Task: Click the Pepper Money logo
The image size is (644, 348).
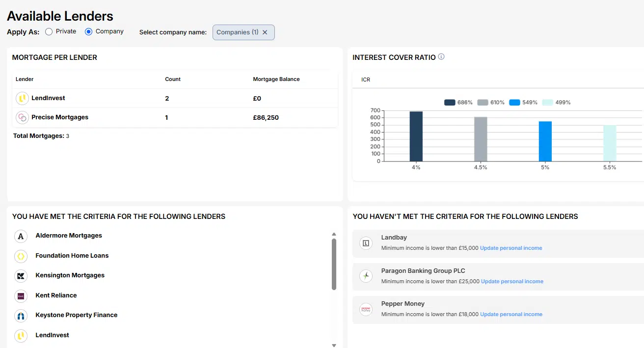Action: point(366,309)
